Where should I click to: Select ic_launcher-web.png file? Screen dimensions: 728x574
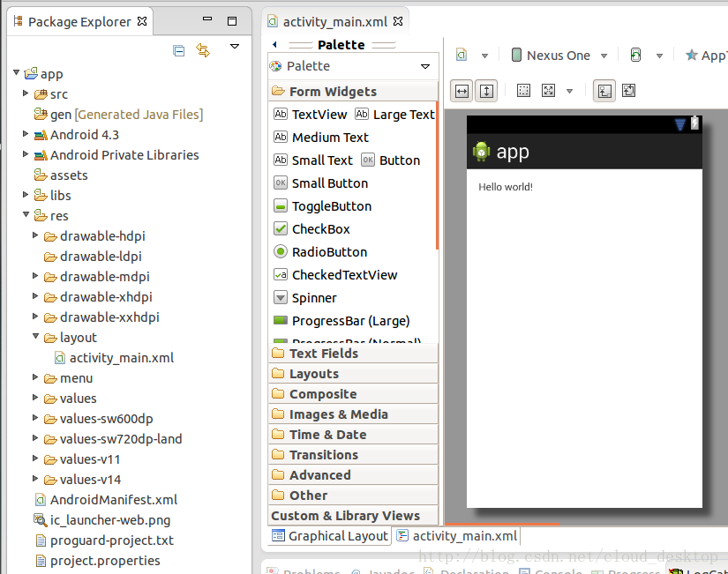(x=102, y=520)
